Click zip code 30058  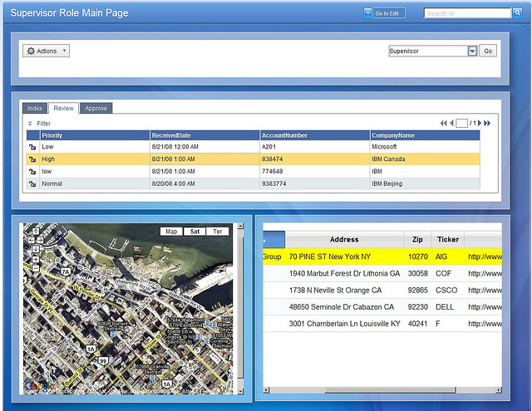417,273
